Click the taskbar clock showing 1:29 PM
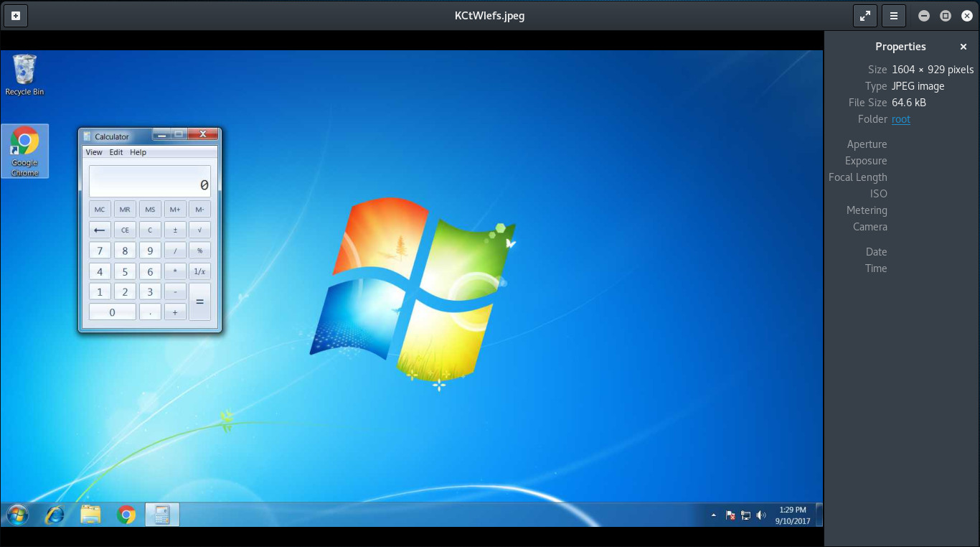Image resolution: width=980 pixels, height=547 pixels. 792,515
